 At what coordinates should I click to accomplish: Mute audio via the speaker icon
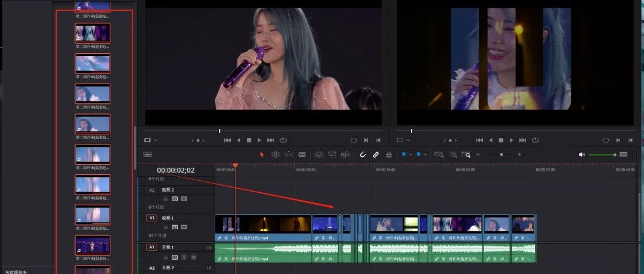[581, 155]
